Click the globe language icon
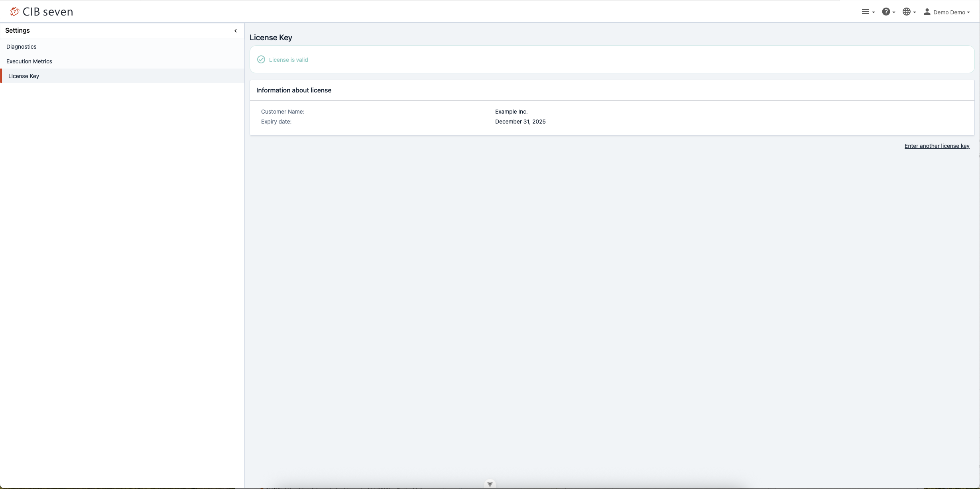 point(906,12)
